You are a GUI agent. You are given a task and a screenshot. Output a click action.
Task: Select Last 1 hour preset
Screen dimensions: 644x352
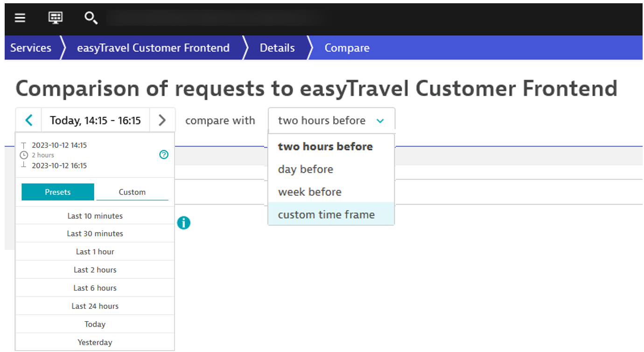click(x=95, y=252)
